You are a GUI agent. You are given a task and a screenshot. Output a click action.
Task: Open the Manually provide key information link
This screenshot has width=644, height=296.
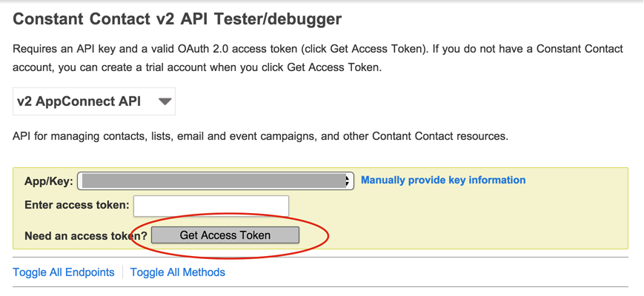pos(443,180)
